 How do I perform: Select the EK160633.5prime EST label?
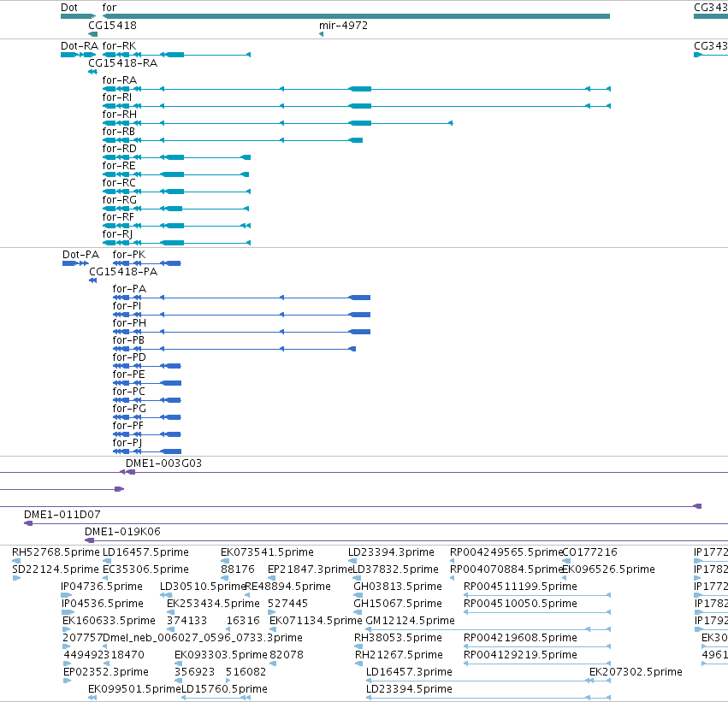point(109,621)
